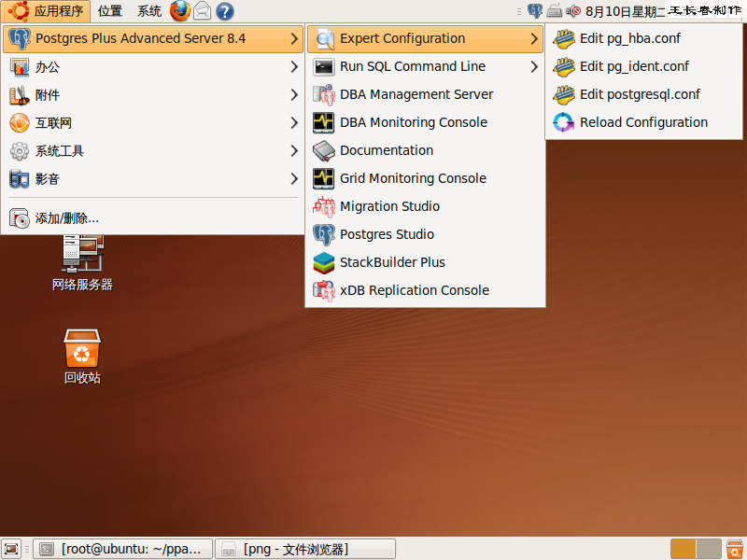This screenshot has width=747, height=560.
Task: Choose the Migration Studio menu entry
Action: pyautogui.click(x=425, y=206)
